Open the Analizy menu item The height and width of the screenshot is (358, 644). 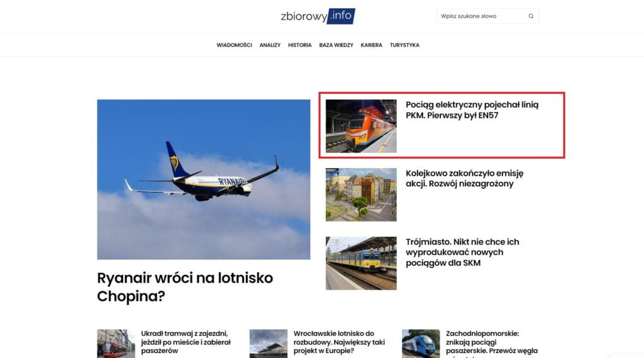point(270,45)
